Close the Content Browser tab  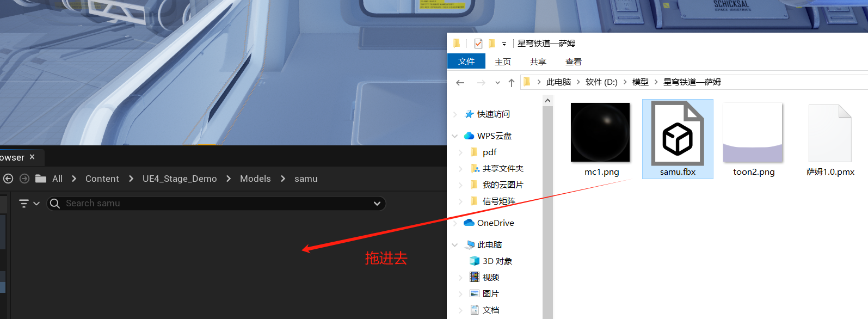tap(32, 157)
